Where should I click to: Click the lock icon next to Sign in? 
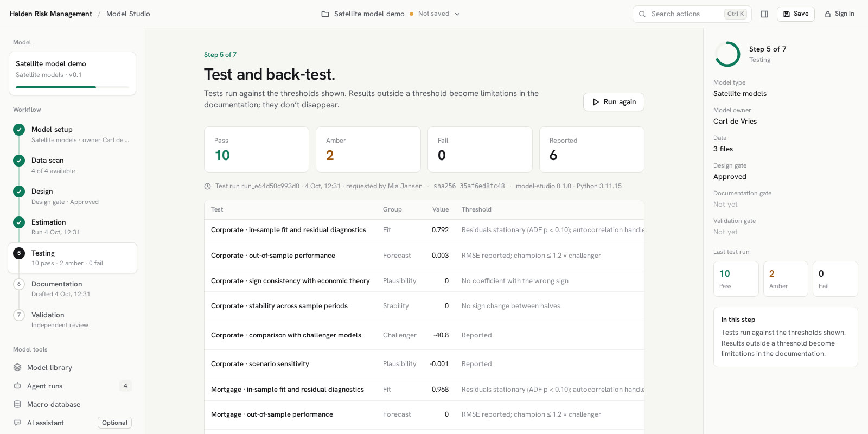pyautogui.click(x=828, y=14)
